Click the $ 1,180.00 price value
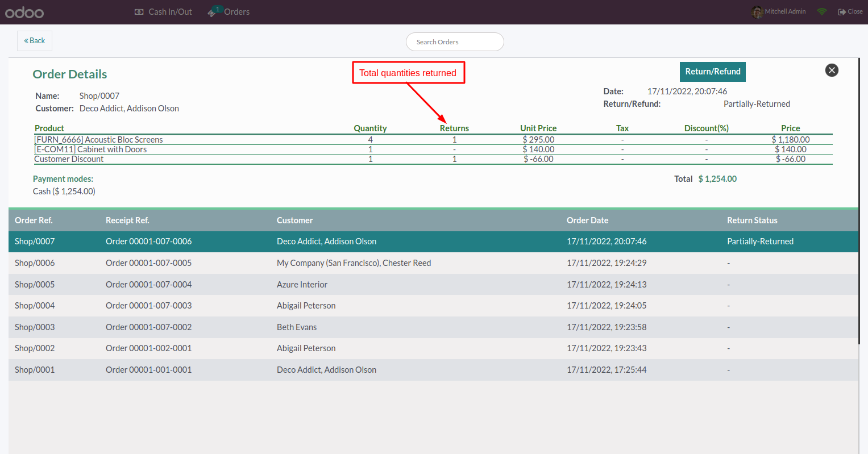The height and width of the screenshot is (454, 868). 790,140
